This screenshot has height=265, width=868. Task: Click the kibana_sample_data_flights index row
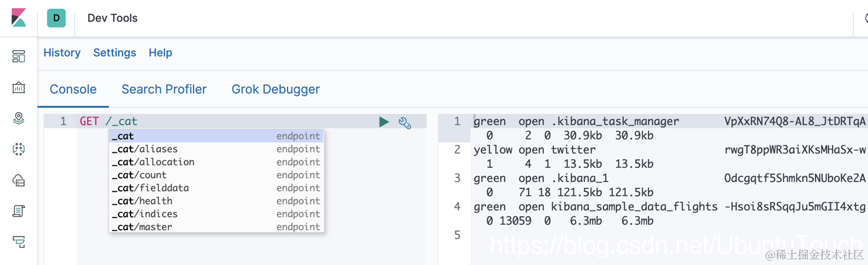click(x=670, y=206)
